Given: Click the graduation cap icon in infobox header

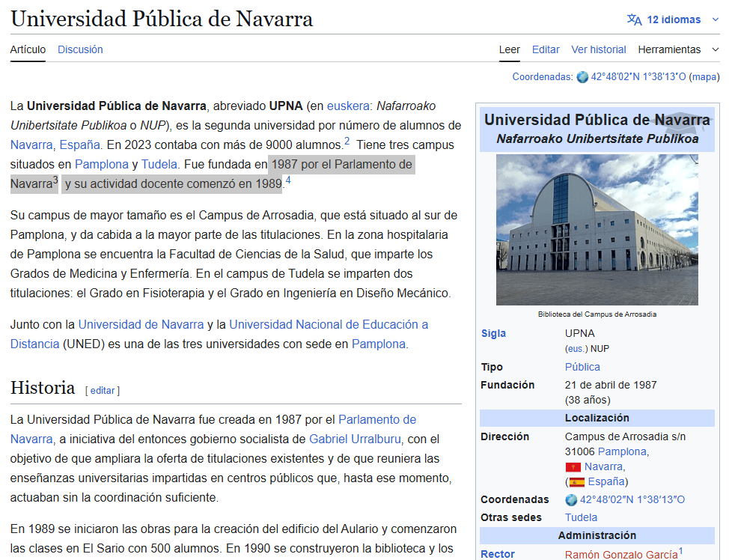Looking at the screenshot, I should [x=687, y=122].
